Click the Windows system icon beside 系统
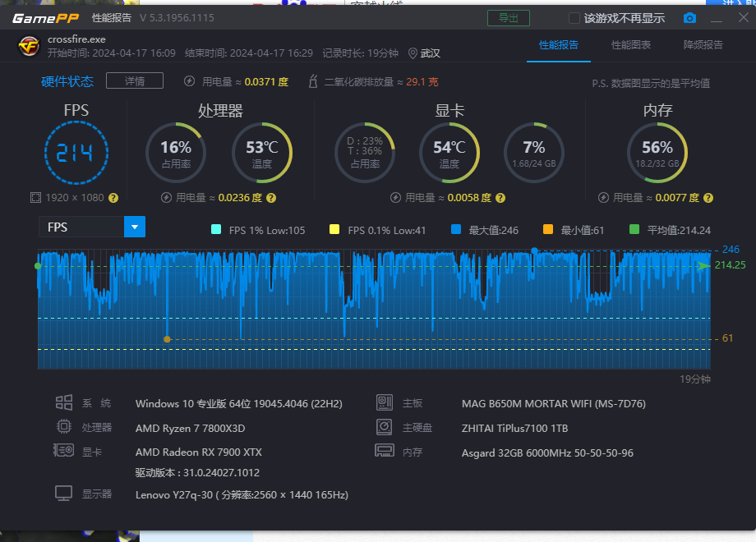Image resolution: width=756 pixels, height=542 pixels. click(x=63, y=402)
